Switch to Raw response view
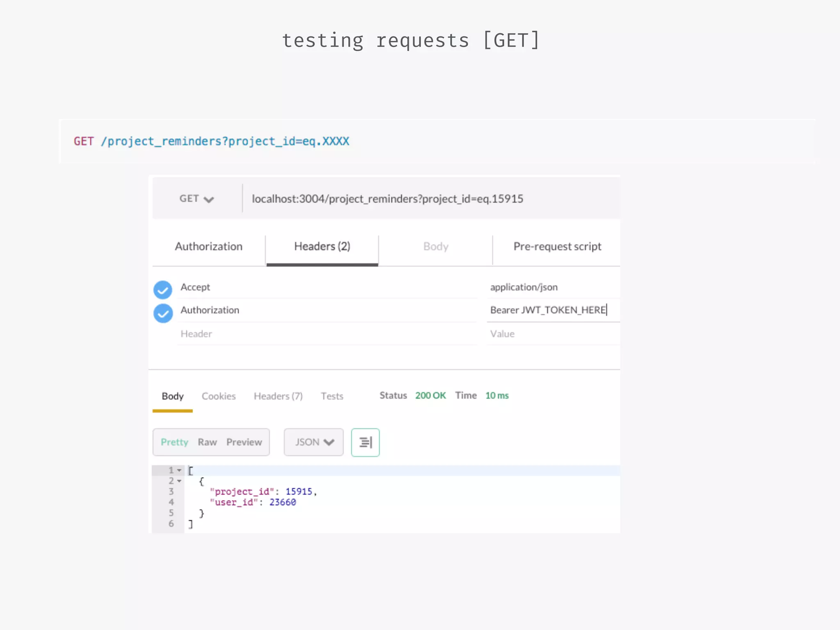Screen dimensions: 840x630 [207, 442]
